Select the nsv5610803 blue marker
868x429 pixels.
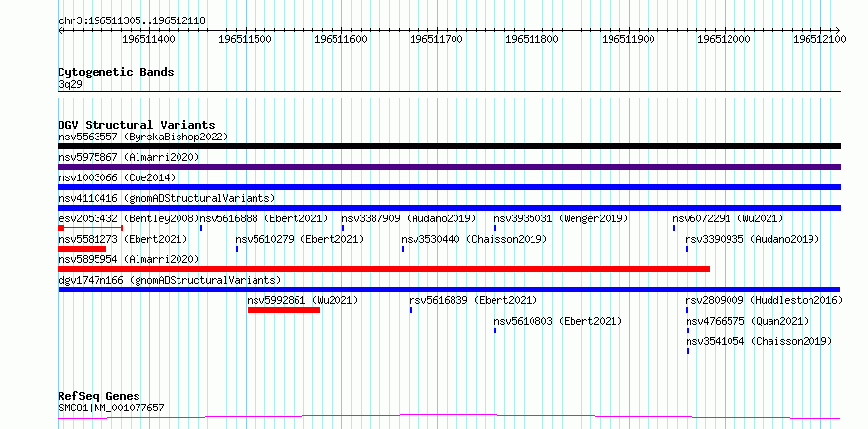[495, 331]
